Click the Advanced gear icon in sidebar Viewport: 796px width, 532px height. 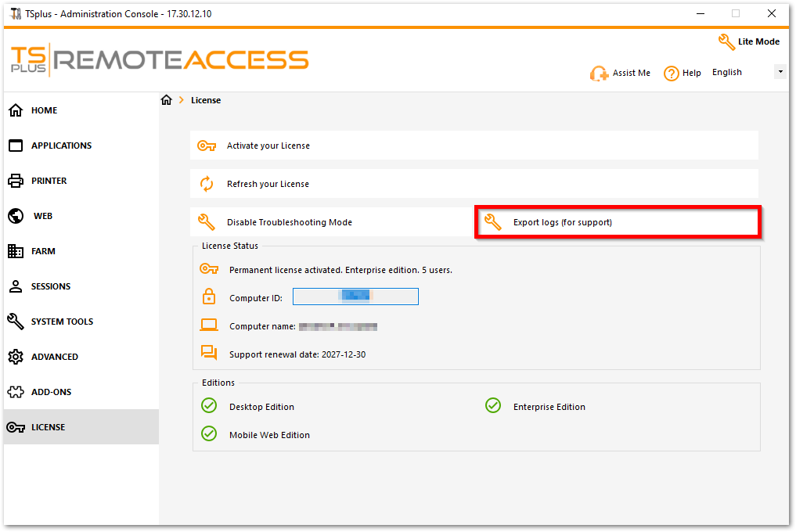[x=16, y=357]
